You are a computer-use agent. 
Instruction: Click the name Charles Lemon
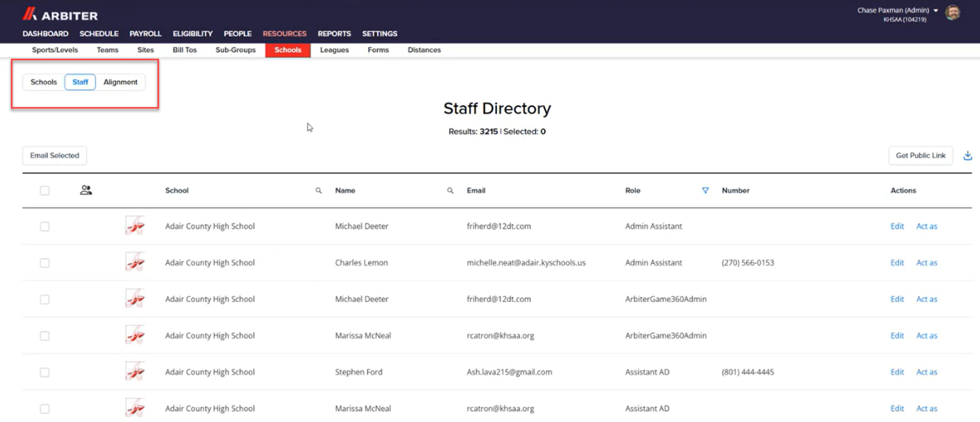[x=361, y=263]
